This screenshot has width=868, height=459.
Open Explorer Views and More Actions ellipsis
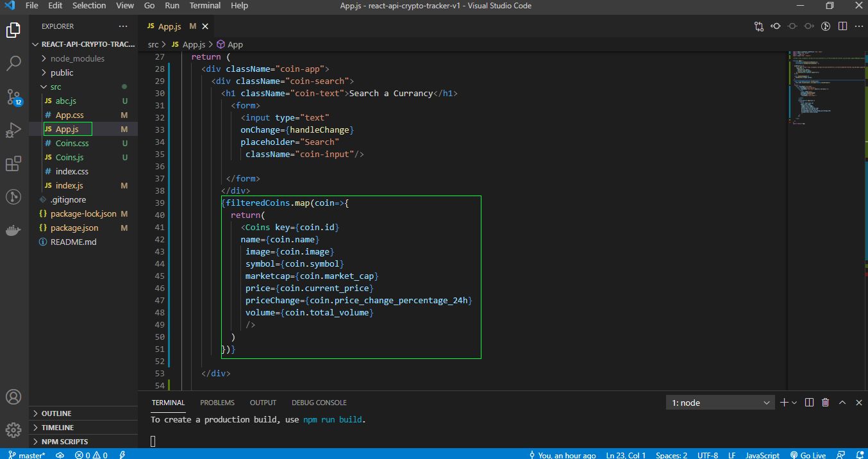pyautogui.click(x=123, y=26)
